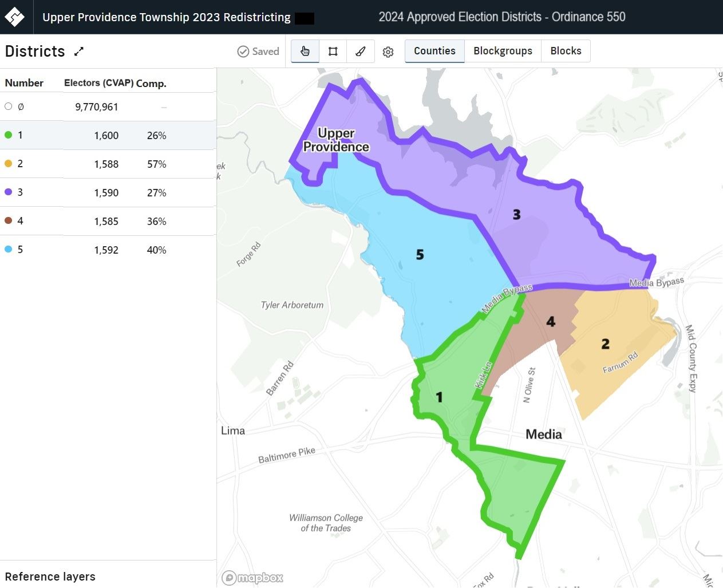This screenshot has width=723, height=588.
Task: Click the blue dot beside district 5
Action: click(x=8, y=249)
